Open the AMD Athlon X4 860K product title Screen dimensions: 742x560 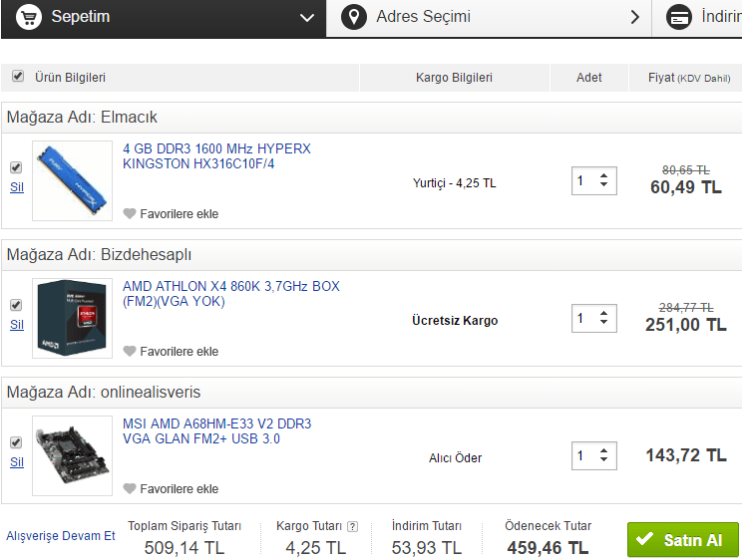[x=230, y=294]
